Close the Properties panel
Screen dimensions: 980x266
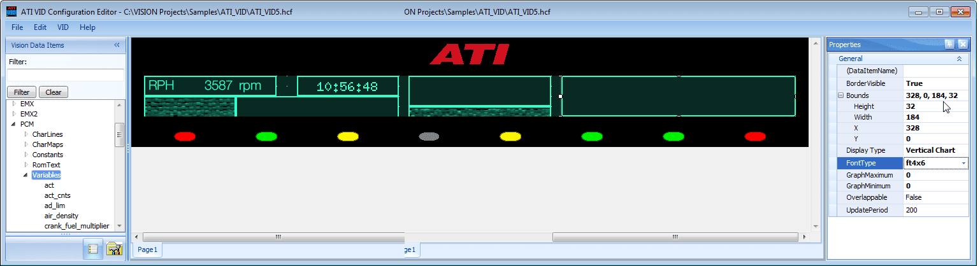click(x=963, y=44)
